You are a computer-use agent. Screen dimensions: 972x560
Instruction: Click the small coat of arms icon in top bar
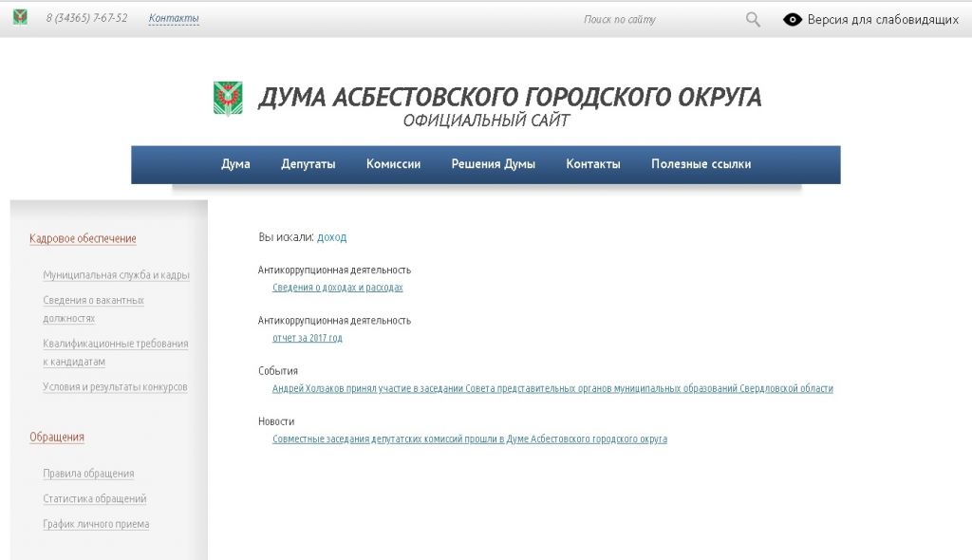[20, 18]
